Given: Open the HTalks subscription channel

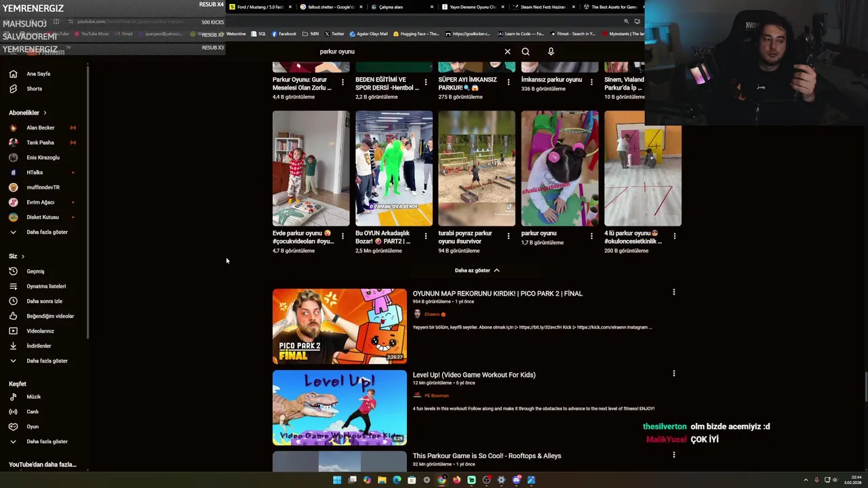Looking at the screenshot, I should 35,172.
